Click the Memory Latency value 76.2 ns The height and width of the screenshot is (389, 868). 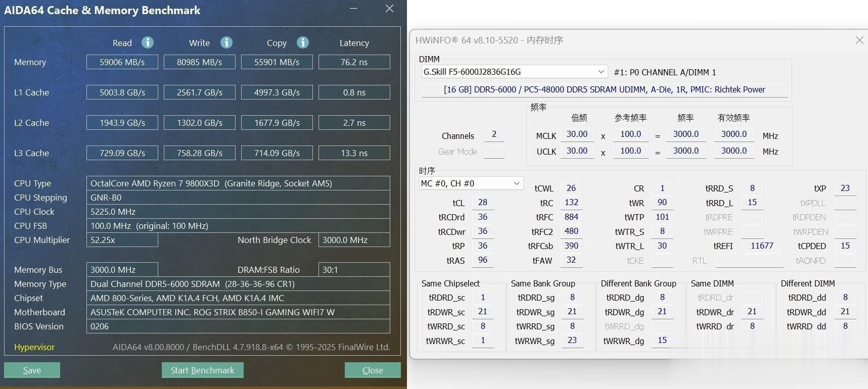tap(354, 62)
